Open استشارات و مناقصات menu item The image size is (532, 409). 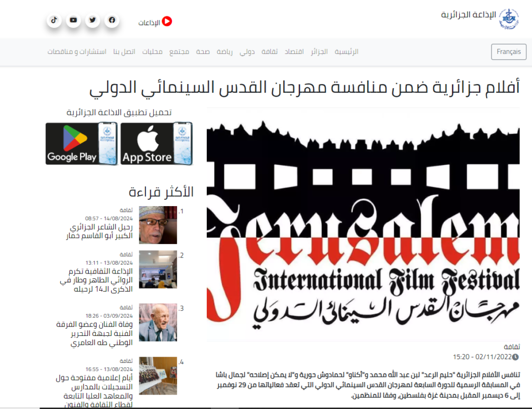coord(77,51)
